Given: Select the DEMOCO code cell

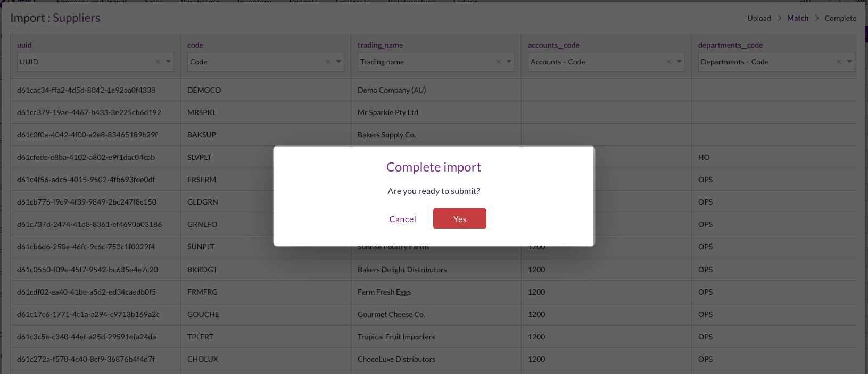Looking at the screenshot, I should 204,90.
